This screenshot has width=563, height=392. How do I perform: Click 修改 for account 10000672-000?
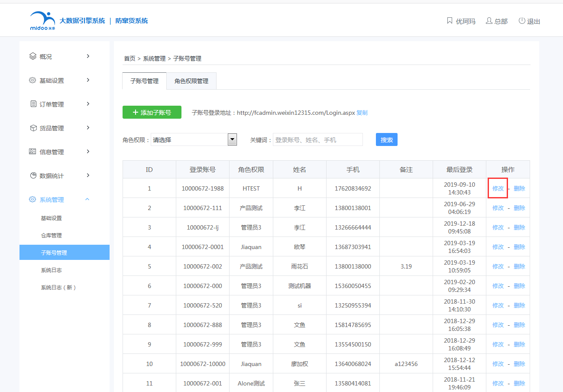(498, 286)
